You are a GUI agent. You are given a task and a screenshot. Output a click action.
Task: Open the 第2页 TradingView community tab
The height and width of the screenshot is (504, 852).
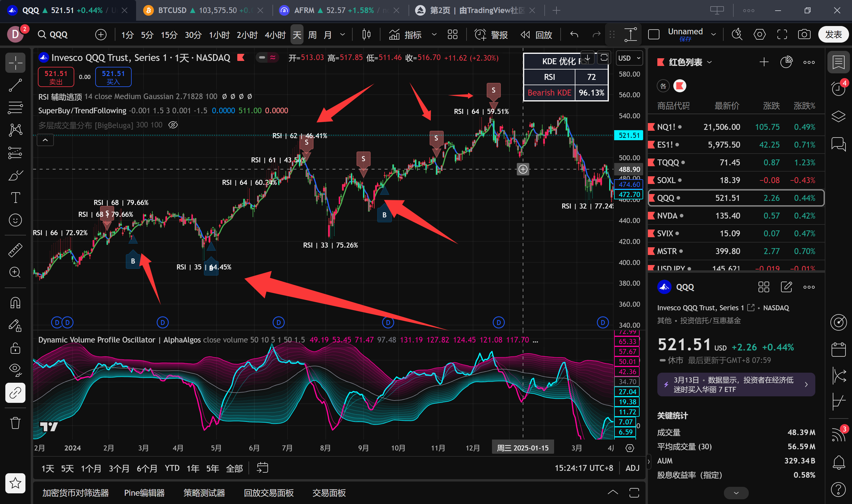[x=476, y=11]
